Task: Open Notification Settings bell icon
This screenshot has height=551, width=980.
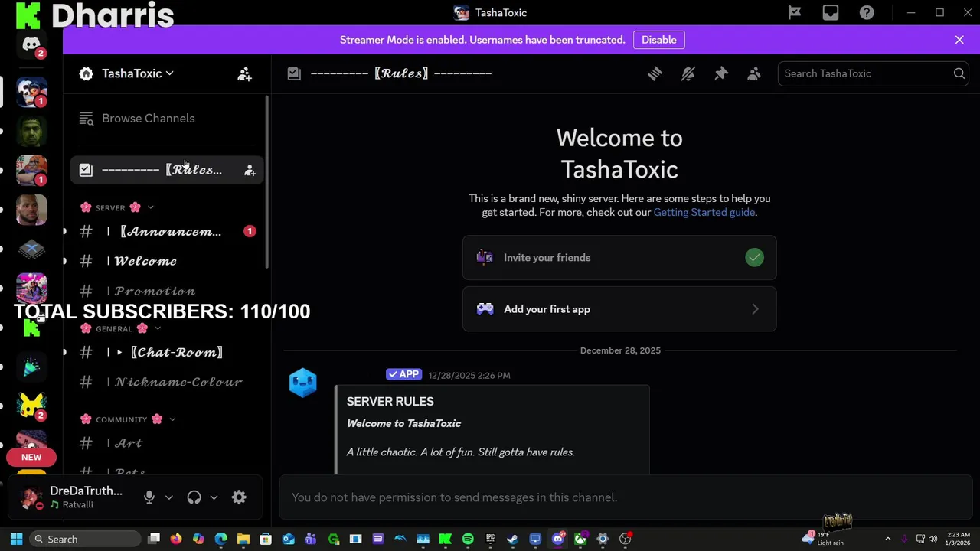Action: click(688, 73)
